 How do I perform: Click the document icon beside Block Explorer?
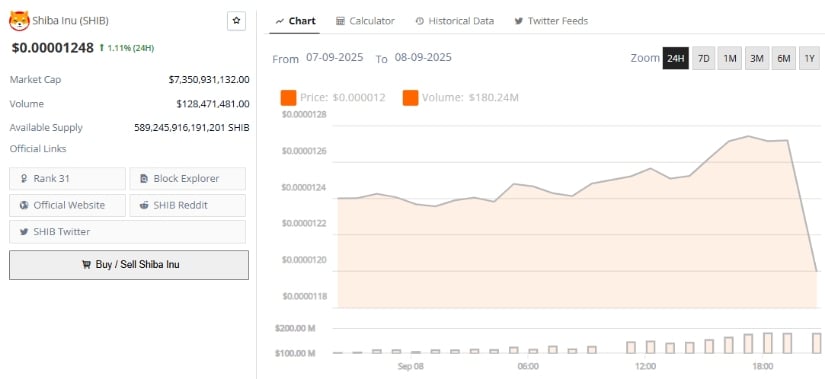click(x=144, y=178)
